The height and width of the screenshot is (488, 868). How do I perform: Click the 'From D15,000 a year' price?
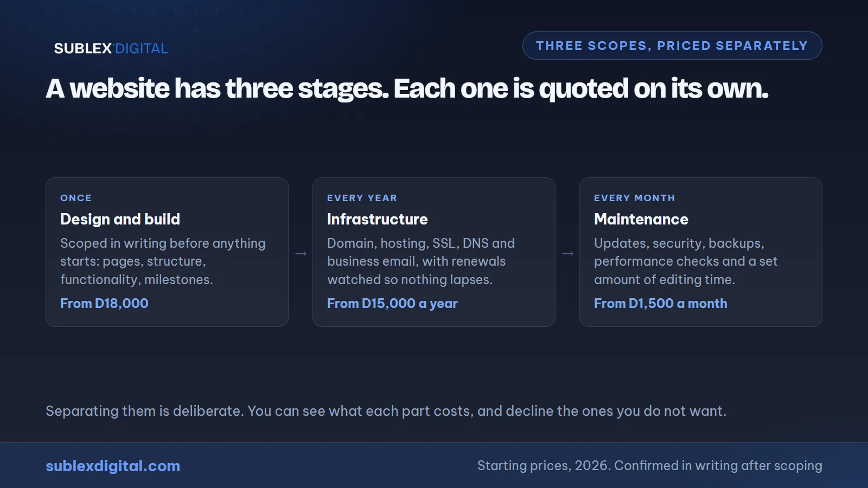click(x=392, y=303)
